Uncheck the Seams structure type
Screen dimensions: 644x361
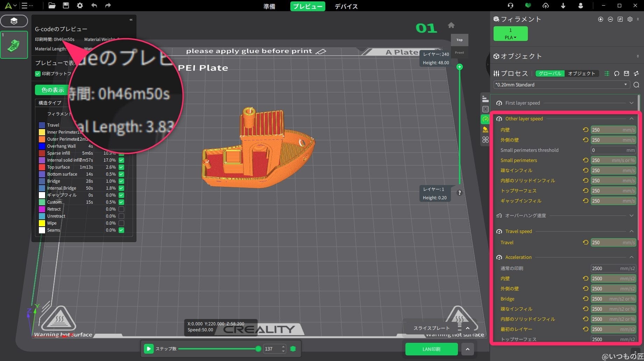(x=121, y=230)
